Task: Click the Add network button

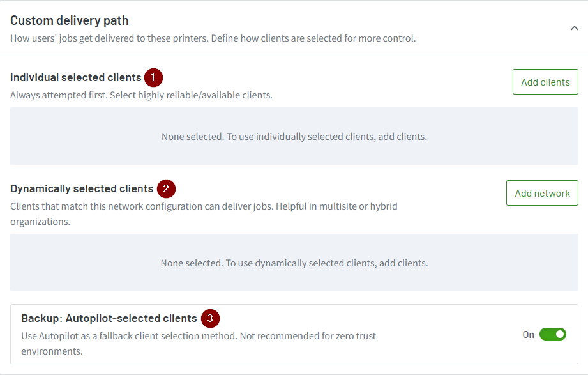Action: (x=542, y=193)
